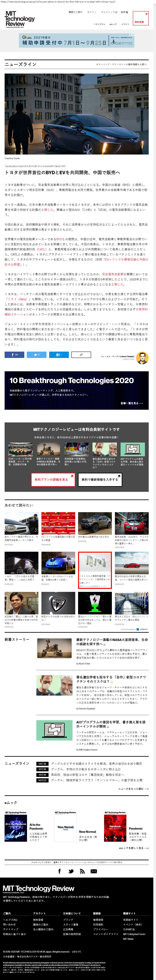The height and width of the screenshot is (980, 156).
Task: Click 記事一覧を見る in the 10 Breakthrough banner
Action: pos(132,403)
